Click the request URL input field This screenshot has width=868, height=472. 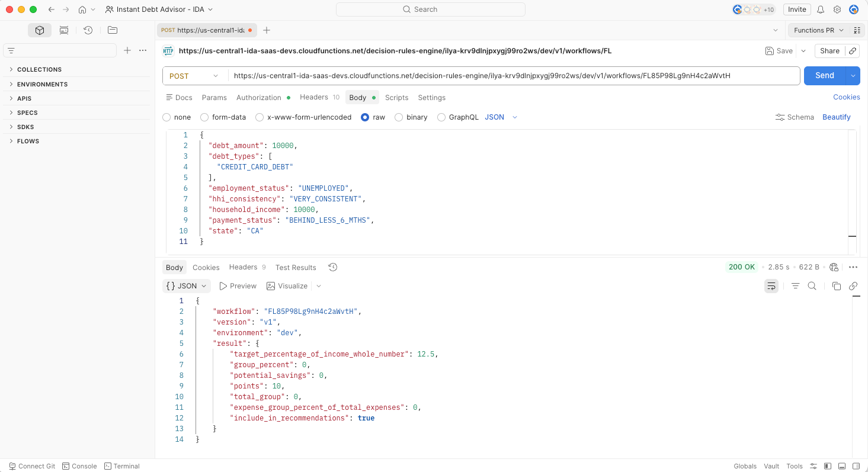(x=514, y=76)
